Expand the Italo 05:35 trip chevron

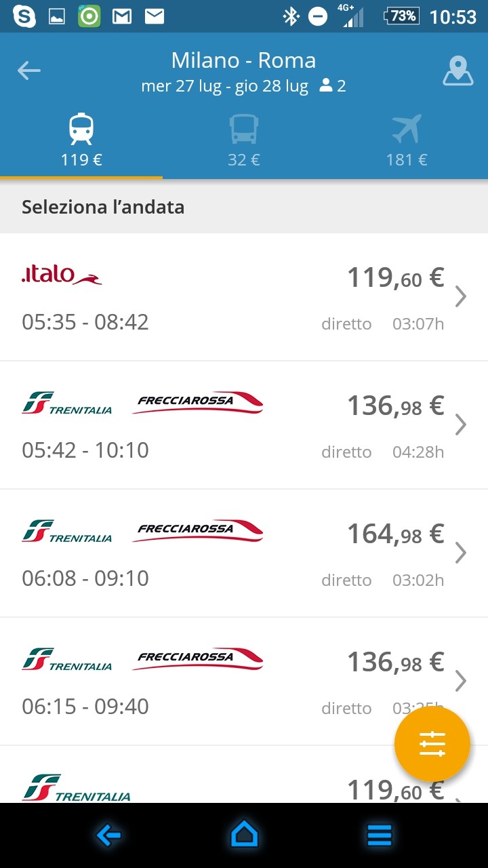461,296
